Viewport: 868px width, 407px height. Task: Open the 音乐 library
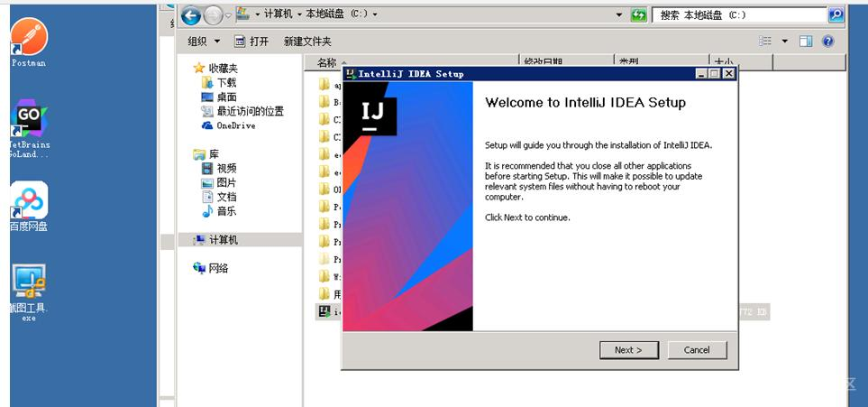point(219,211)
